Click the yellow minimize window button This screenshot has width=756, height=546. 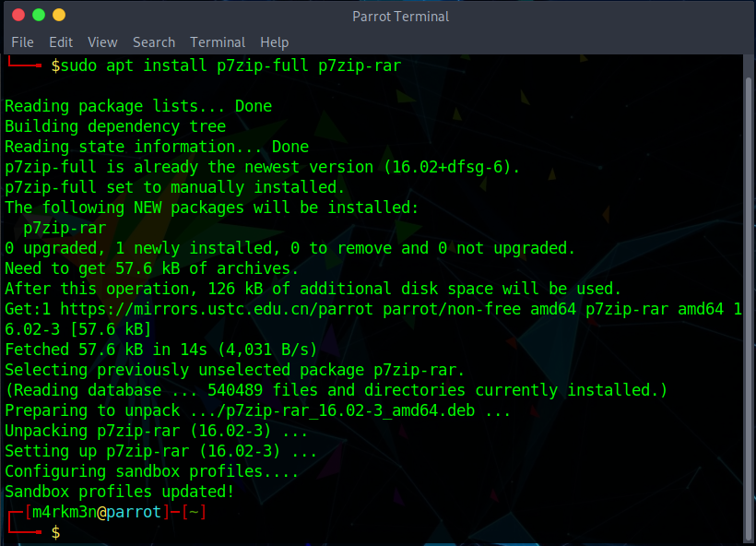(x=59, y=15)
